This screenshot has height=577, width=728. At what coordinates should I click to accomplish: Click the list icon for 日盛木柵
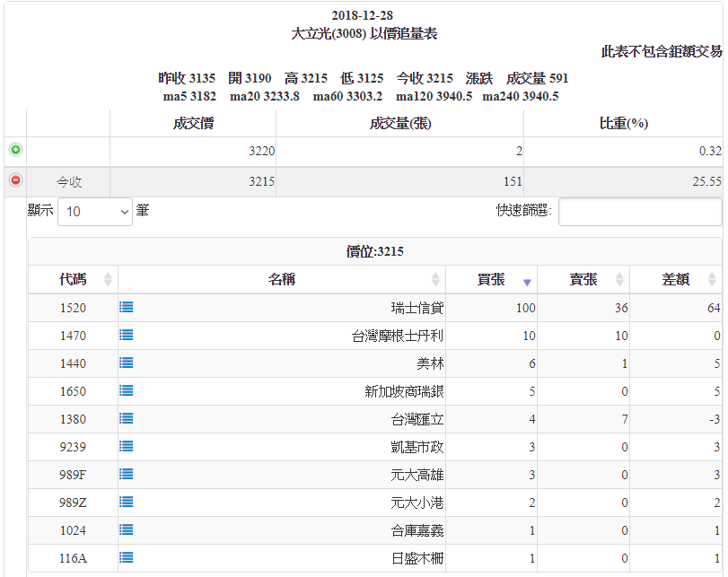pyautogui.click(x=127, y=557)
